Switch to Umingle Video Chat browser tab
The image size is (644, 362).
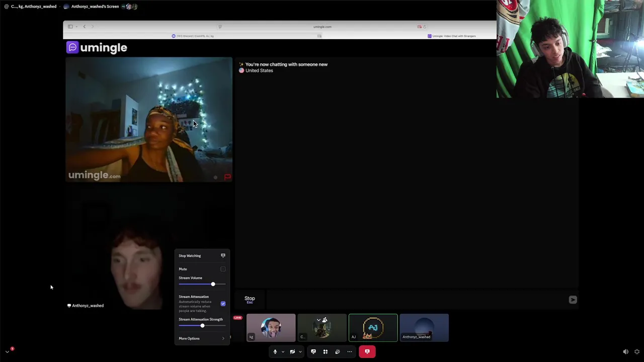[451, 36]
